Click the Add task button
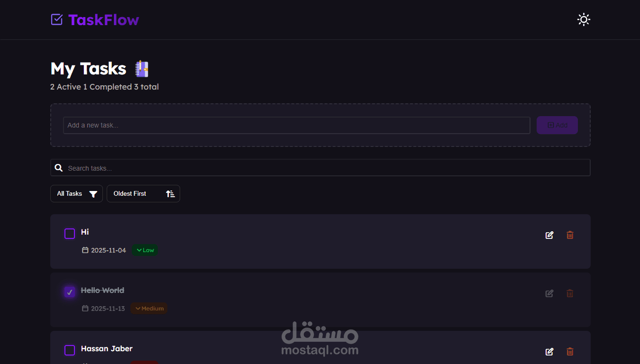Image resolution: width=640 pixels, height=364 pixels. [557, 125]
